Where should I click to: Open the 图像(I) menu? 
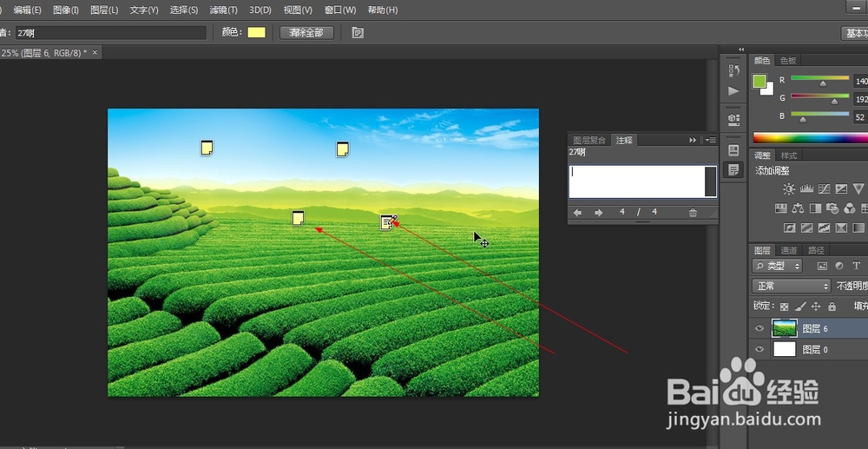tap(66, 10)
